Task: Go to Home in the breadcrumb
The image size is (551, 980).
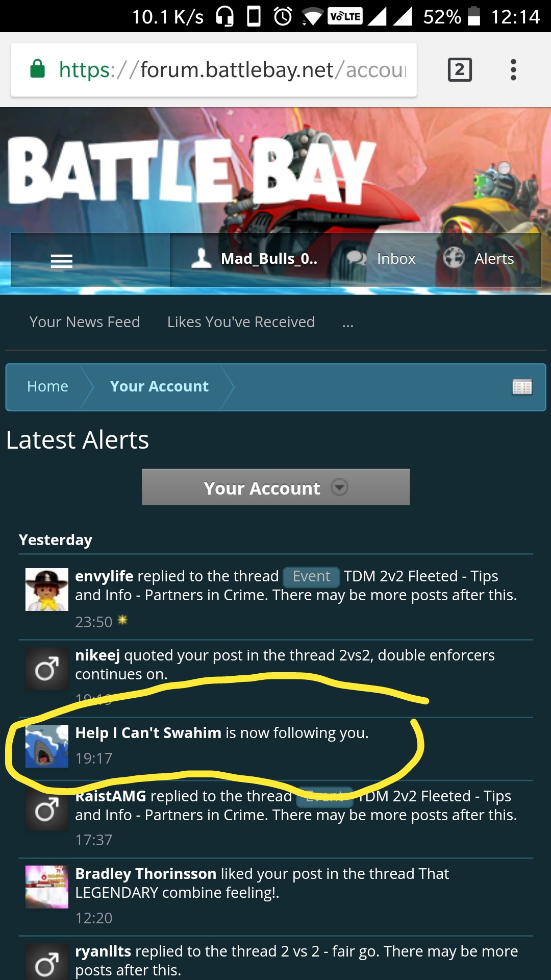Action: click(x=47, y=386)
